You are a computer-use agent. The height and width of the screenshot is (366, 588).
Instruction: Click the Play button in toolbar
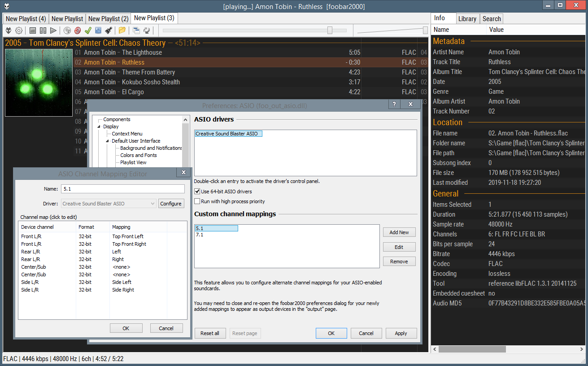[53, 30]
